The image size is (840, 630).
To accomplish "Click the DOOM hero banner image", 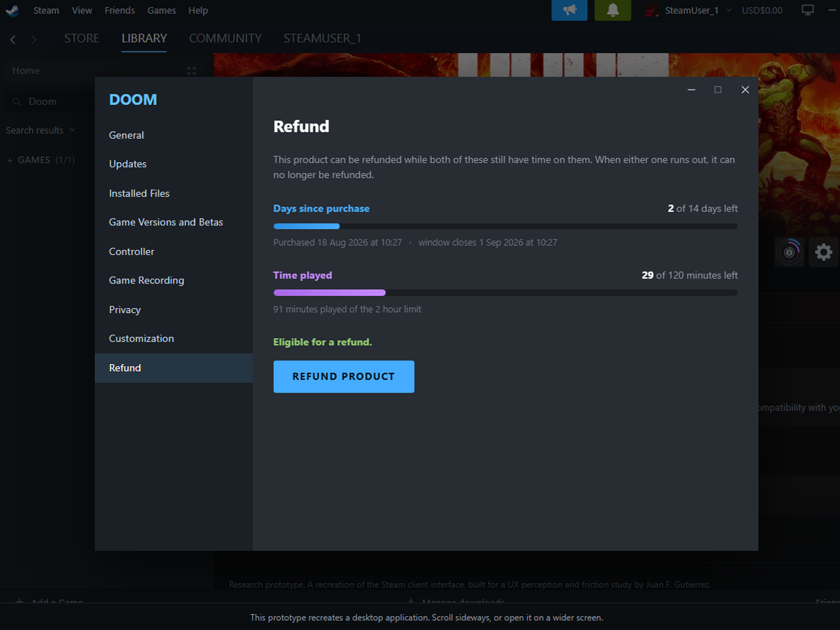I will [526, 65].
